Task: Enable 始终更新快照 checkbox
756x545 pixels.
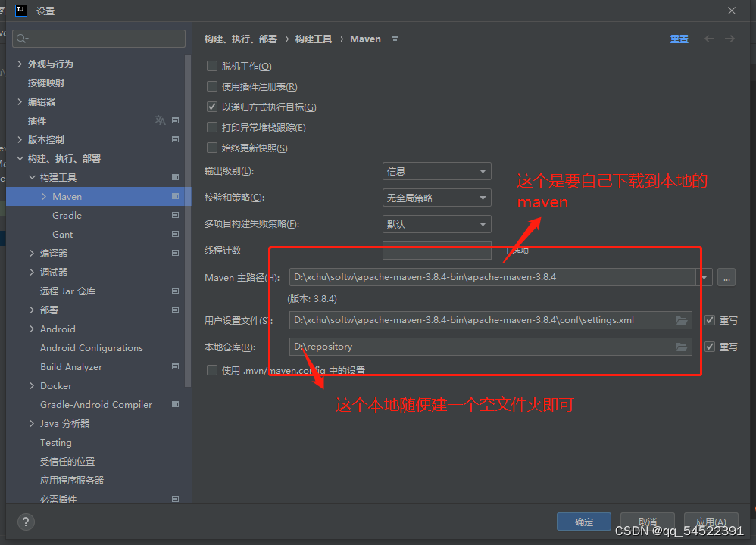Action: [x=211, y=148]
